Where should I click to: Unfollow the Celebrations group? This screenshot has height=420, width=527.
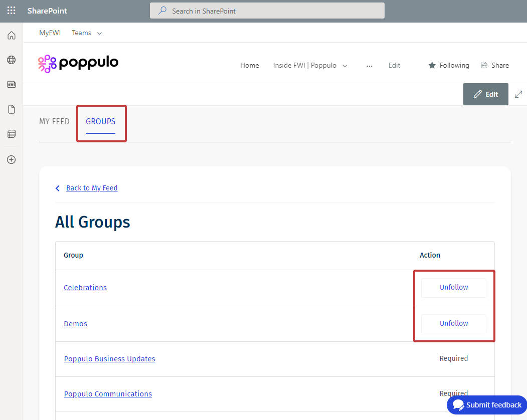(x=453, y=288)
